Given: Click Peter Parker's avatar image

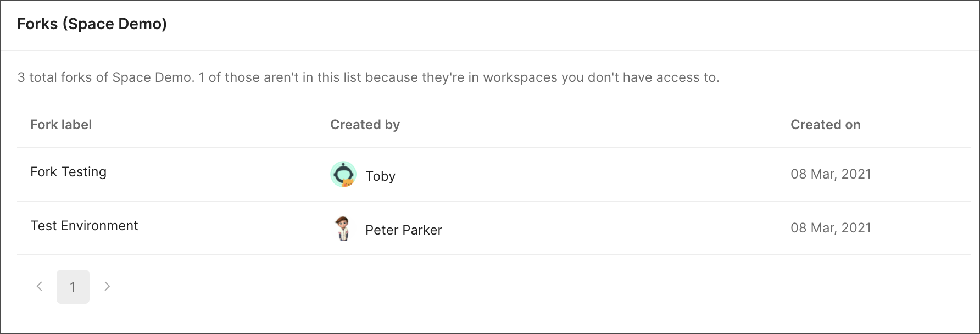Looking at the screenshot, I should coord(343,229).
